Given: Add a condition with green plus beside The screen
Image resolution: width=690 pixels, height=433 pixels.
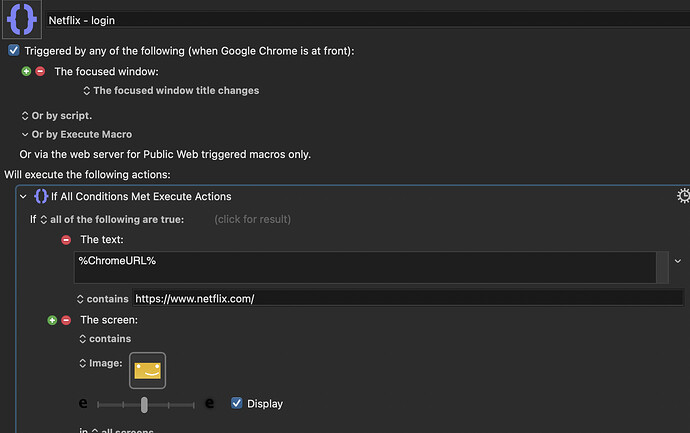Looking at the screenshot, I should tap(52, 320).
